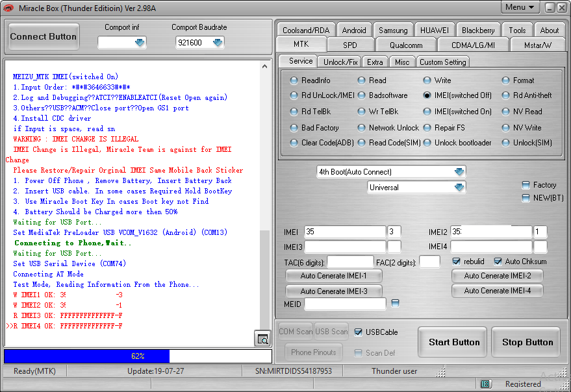The height and width of the screenshot is (392, 571).
Task: Switch to the SPD tab
Action: [350, 45]
